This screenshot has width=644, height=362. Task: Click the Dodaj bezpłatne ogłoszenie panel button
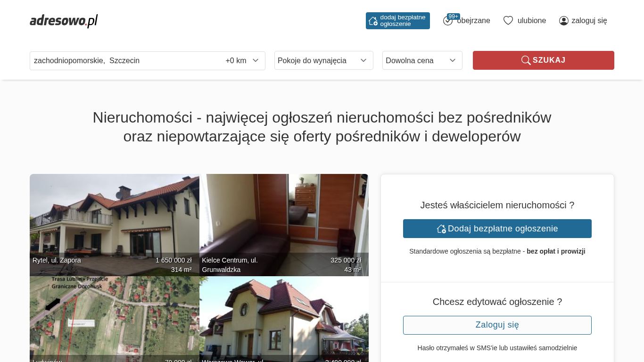pos(497,229)
